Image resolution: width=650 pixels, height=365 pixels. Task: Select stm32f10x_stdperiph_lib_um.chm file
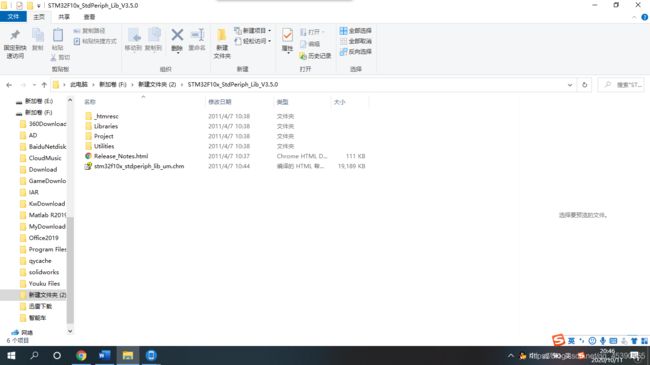pyautogui.click(x=139, y=166)
